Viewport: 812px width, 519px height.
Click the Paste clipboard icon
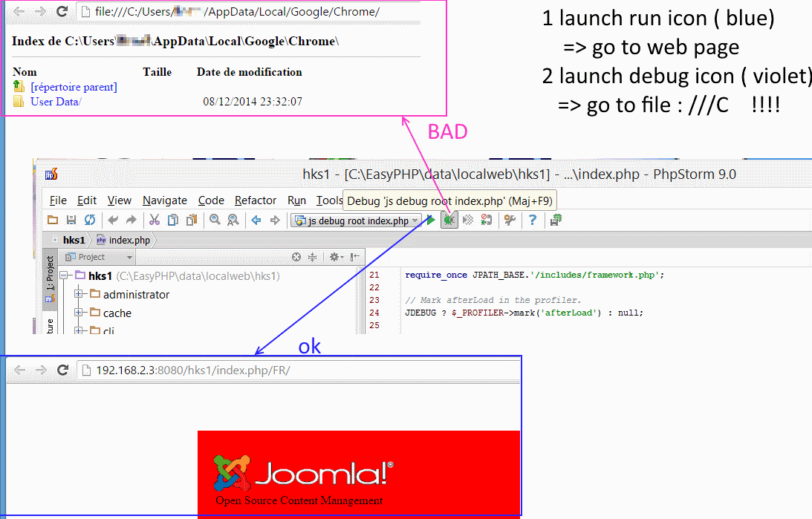[192, 221]
